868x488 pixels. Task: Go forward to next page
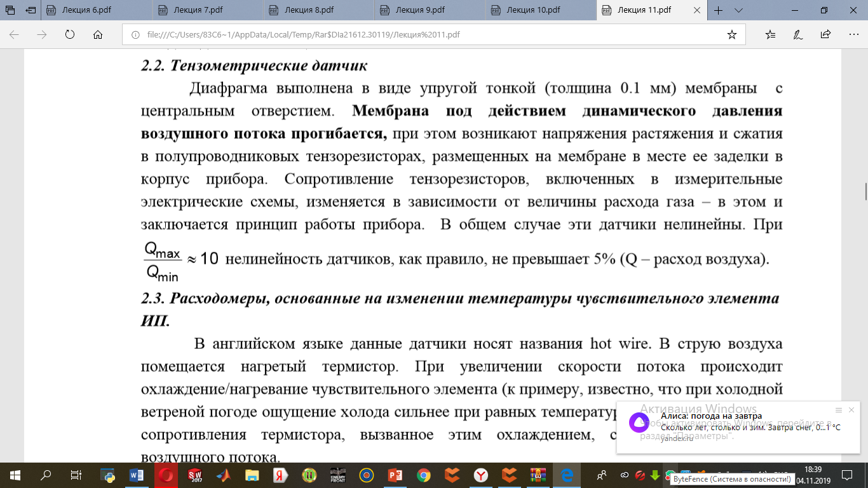click(43, 34)
